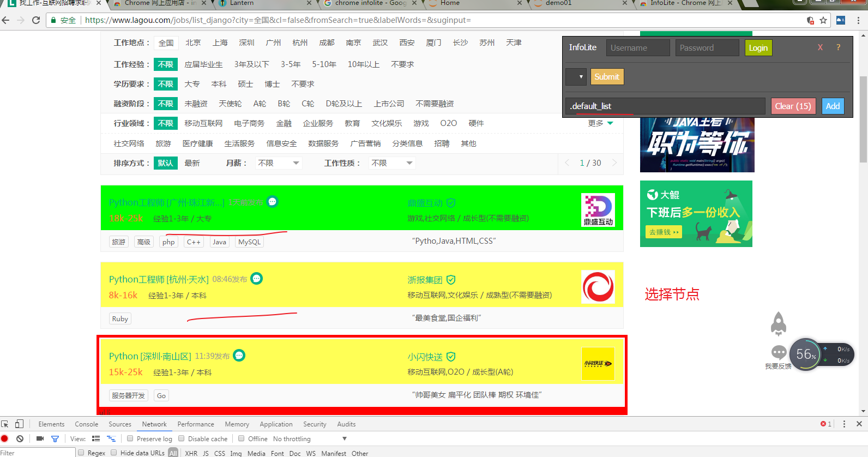Click the browser forward arrow
Screen dimensions: 868x457
(x=21, y=20)
